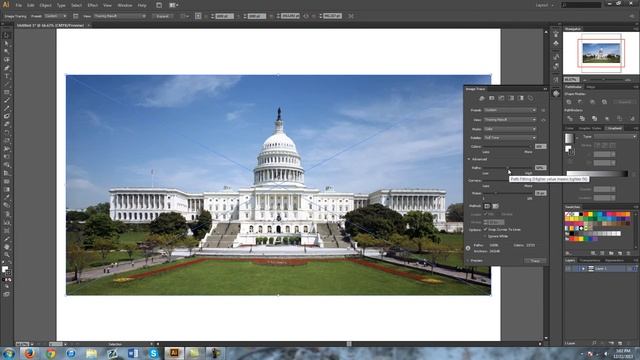
Task: Collapse the Advanced section in Image Trace
Action: (469, 159)
